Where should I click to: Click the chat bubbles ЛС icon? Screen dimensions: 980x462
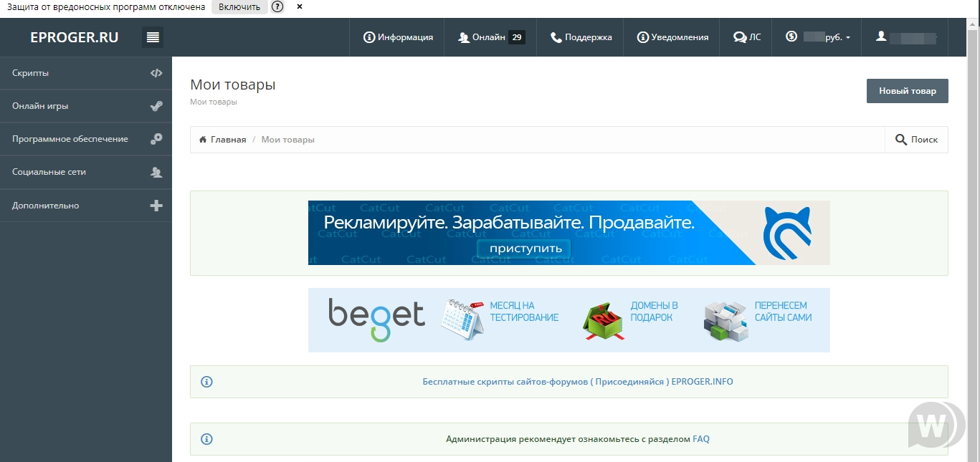(x=740, y=37)
